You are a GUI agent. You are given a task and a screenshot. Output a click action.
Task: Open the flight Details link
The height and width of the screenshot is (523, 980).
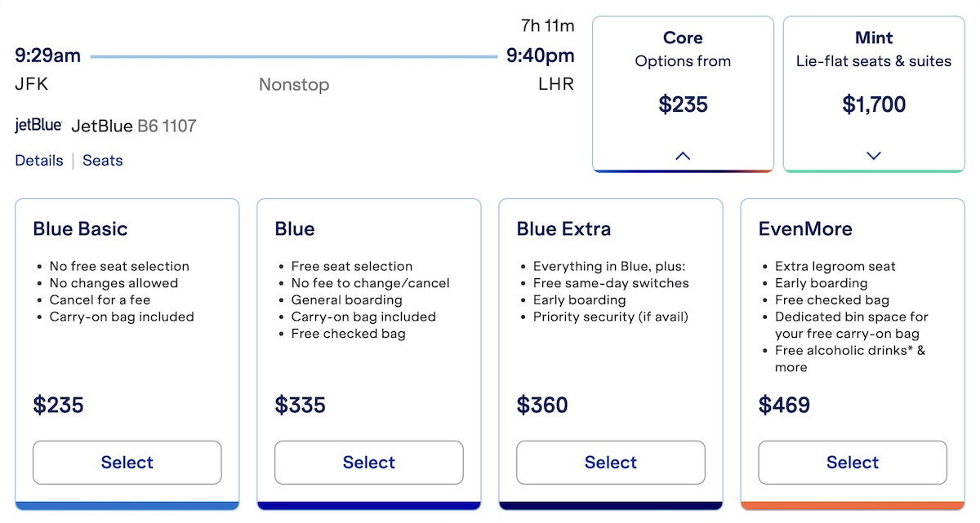tap(39, 161)
